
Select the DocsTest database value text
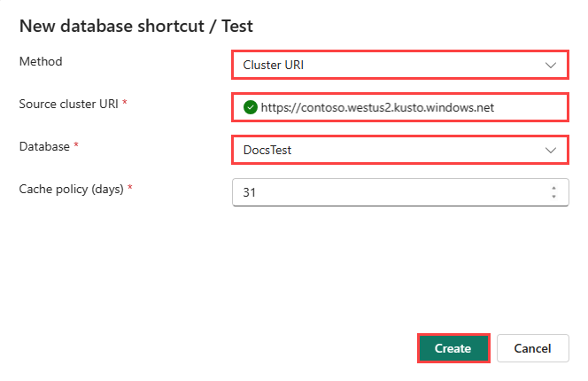tap(267, 150)
